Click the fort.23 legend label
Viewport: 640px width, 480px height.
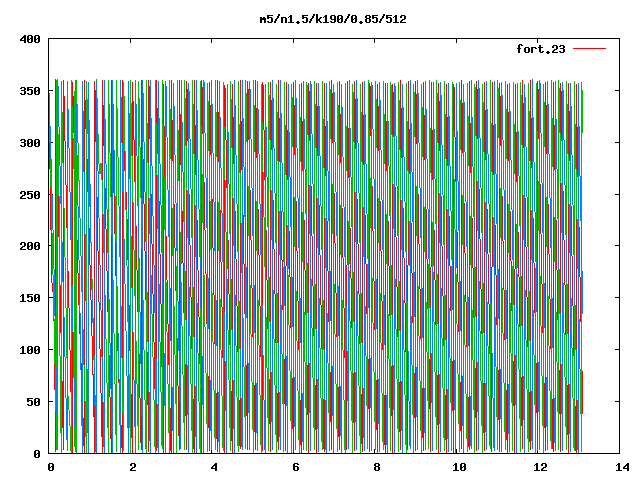541,49
